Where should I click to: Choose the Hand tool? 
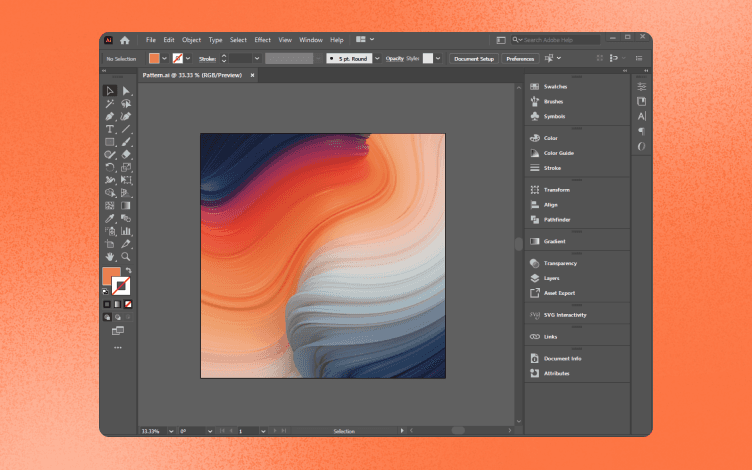pos(110,256)
